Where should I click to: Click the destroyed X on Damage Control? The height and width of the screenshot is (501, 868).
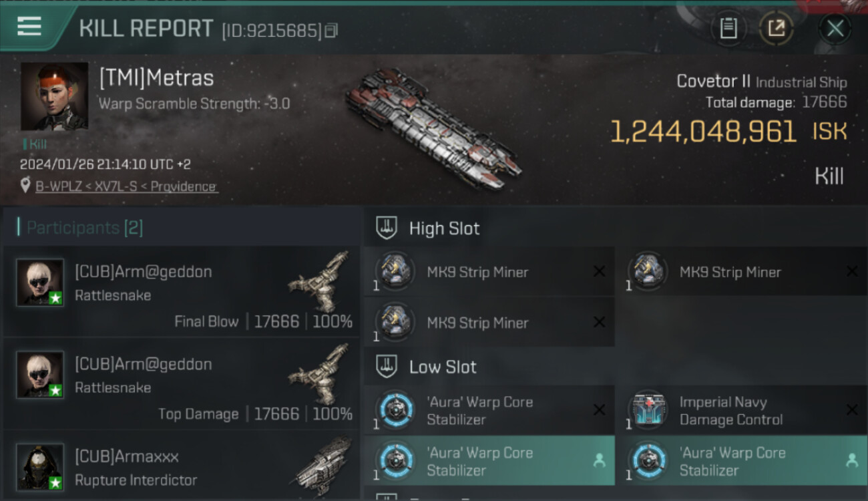click(x=852, y=410)
